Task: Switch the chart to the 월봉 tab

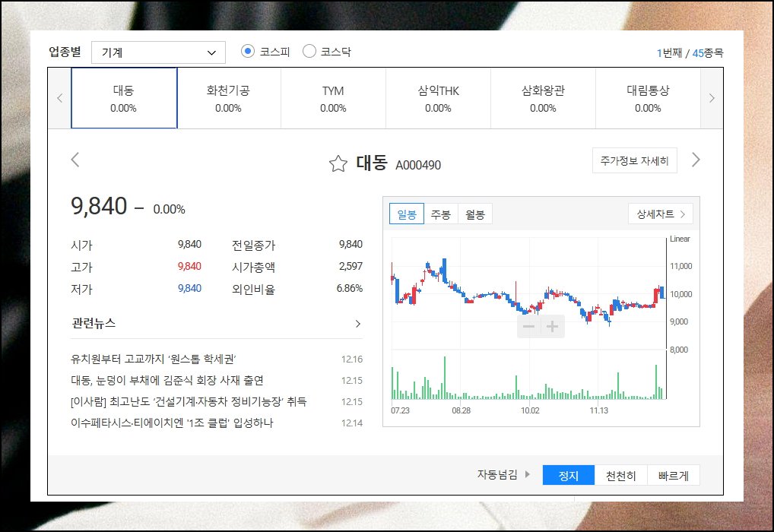Action: tap(475, 214)
